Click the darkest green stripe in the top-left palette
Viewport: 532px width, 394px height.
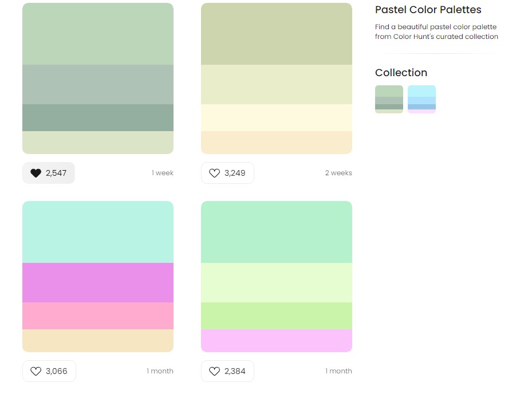pos(97,117)
